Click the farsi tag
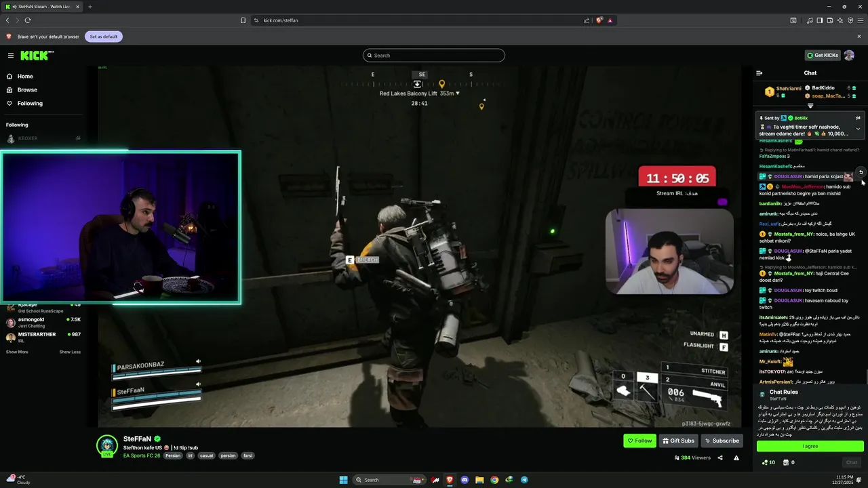Viewport: 868px width, 488px height. pos(248,455)
